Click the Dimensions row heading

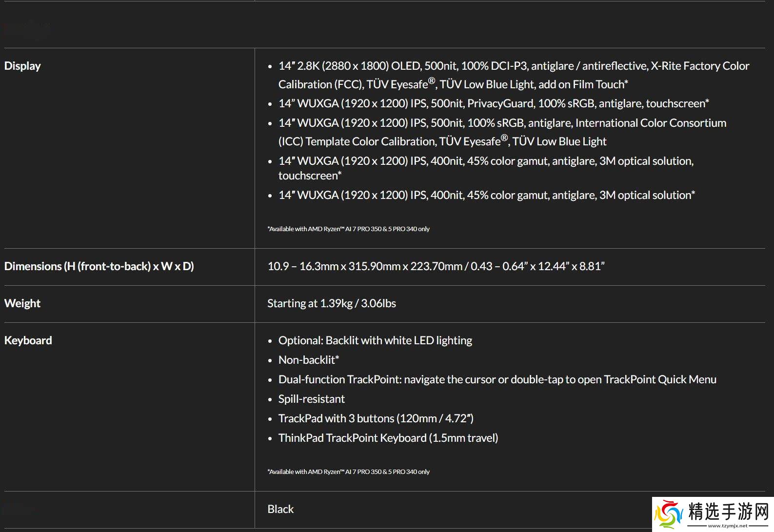point(99,266)
